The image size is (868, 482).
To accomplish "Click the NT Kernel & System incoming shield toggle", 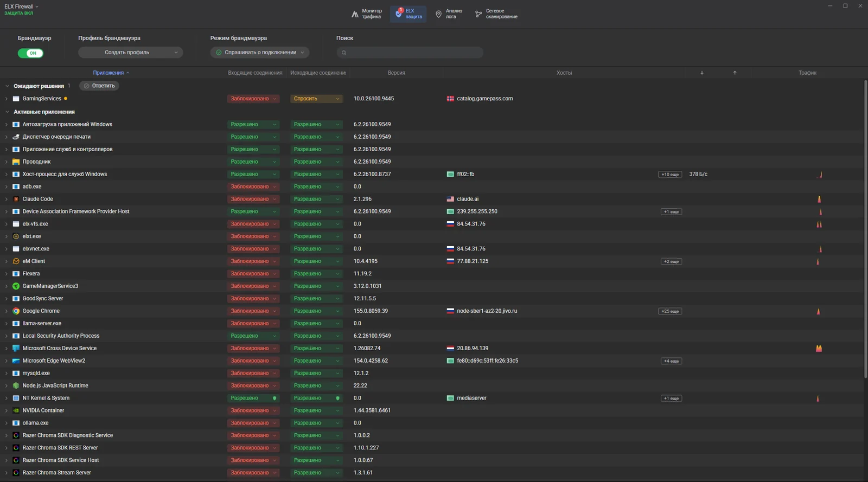I will [275, 398].
